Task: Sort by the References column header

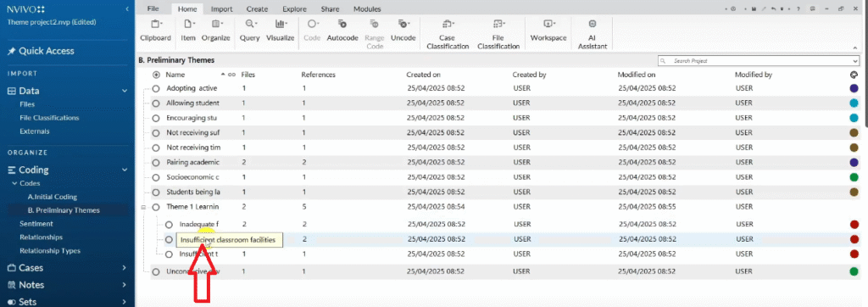Action: click(319, 75)
